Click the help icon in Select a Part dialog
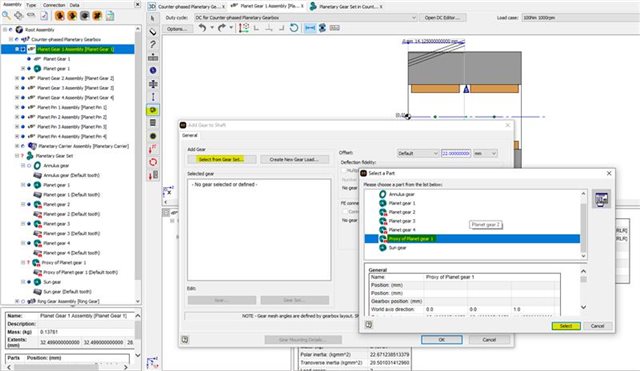 coord(369,325)
